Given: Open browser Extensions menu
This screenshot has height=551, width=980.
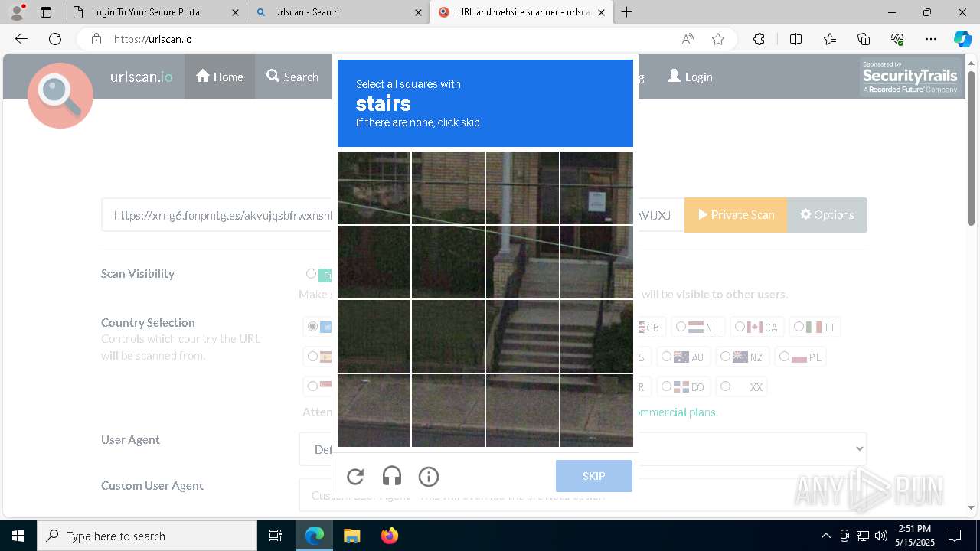Looking at the screenshot, I should point(759,39).
